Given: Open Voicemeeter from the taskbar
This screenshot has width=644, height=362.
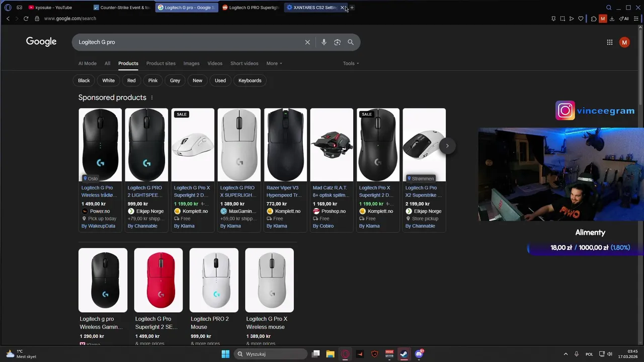Looking at the screenshot, I should click(389, 354).
